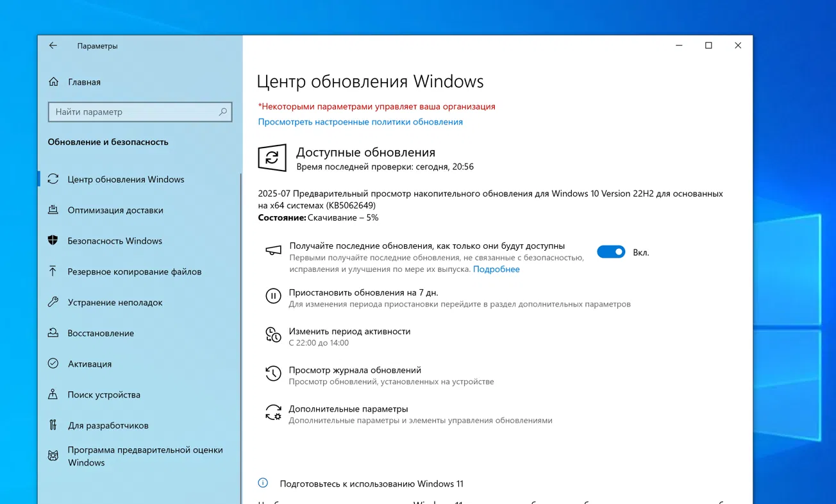The width and height of the screenshot is (836, 504).
Task: Click the Insider cat icon for Программа предварительной оценки
Action: (53, 456)
